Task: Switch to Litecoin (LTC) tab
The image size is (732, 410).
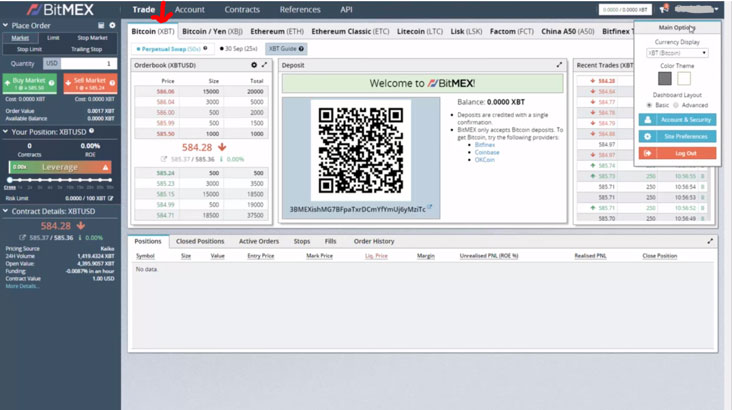Action: (x=420, y=31)
